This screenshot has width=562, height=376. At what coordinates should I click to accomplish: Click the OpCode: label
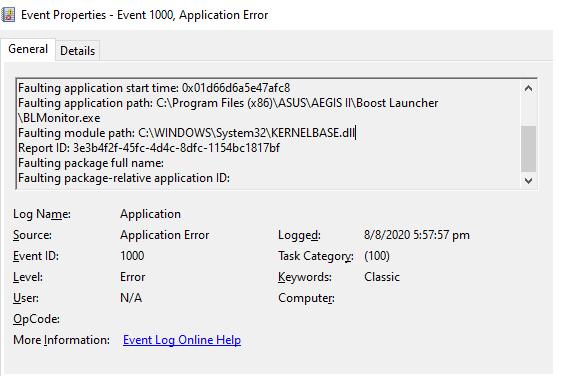click(x=36, y=319)
